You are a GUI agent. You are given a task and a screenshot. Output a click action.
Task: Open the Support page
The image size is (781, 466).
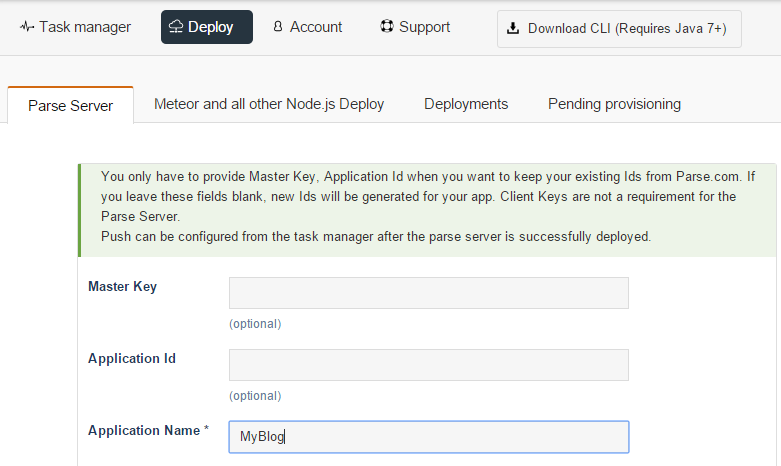click(x=415, y=27)
